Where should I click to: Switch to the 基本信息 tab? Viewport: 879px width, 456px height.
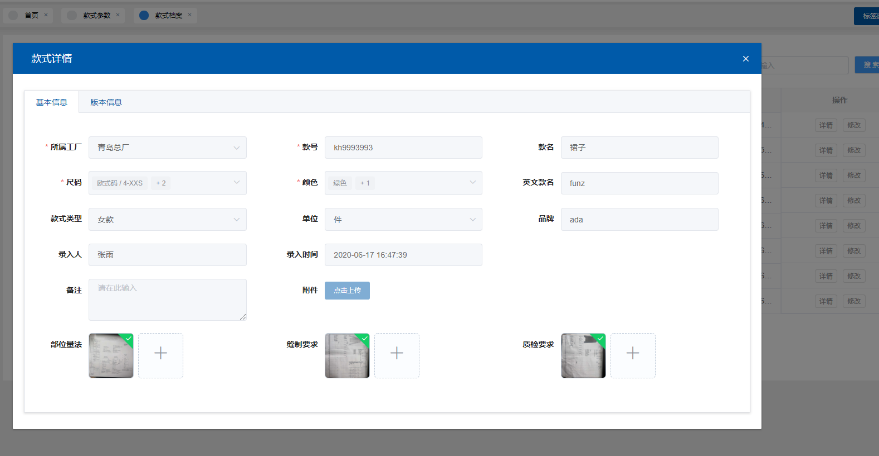[51, 102]
